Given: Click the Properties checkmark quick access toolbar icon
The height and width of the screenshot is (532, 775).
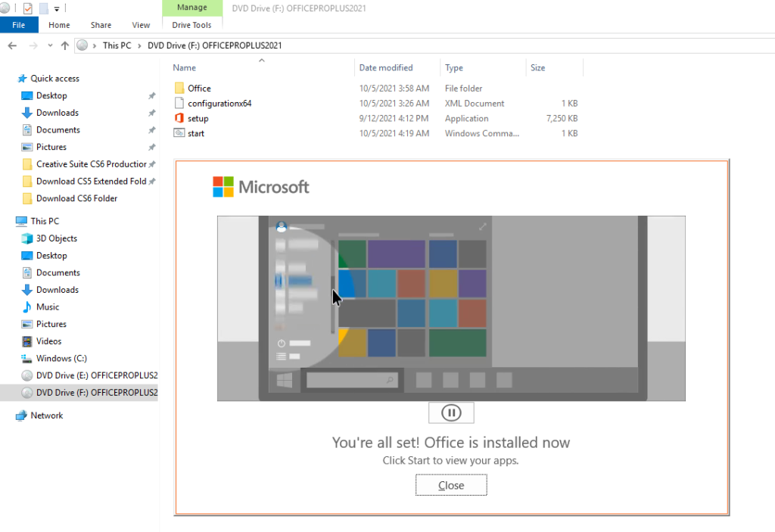Looking at the screenshot, I should (x=28, y=8).
